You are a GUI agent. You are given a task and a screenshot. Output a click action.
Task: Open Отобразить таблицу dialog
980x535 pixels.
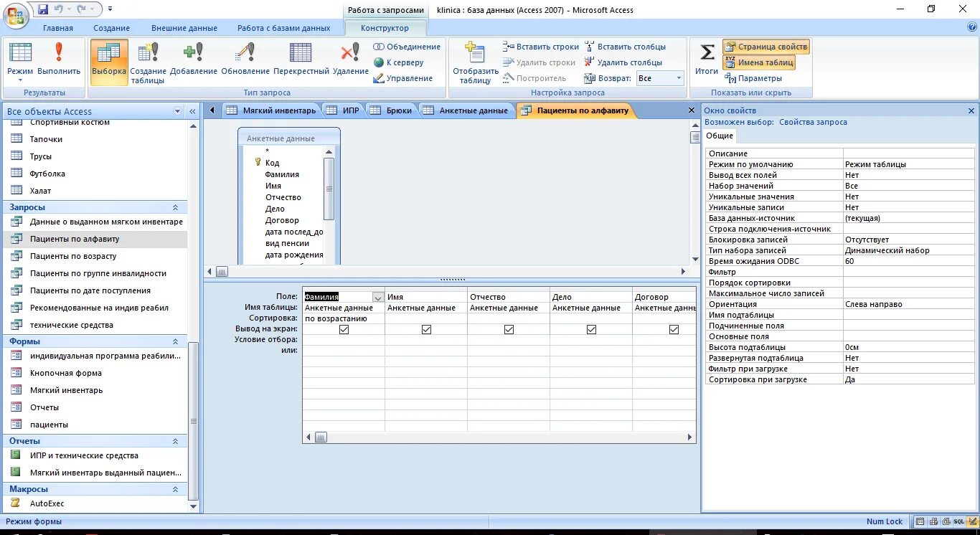coord(476,63)
